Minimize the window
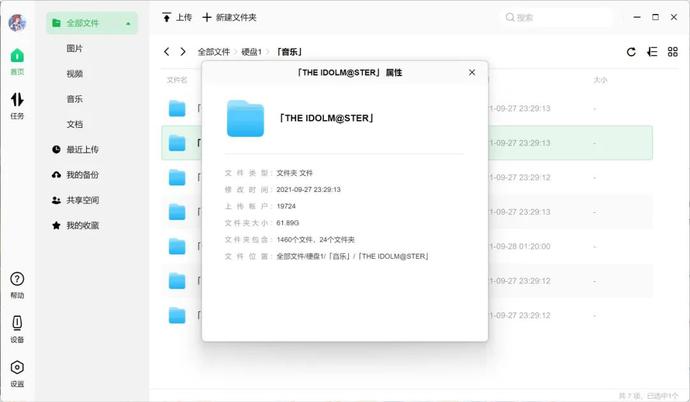 coord(637,17)
